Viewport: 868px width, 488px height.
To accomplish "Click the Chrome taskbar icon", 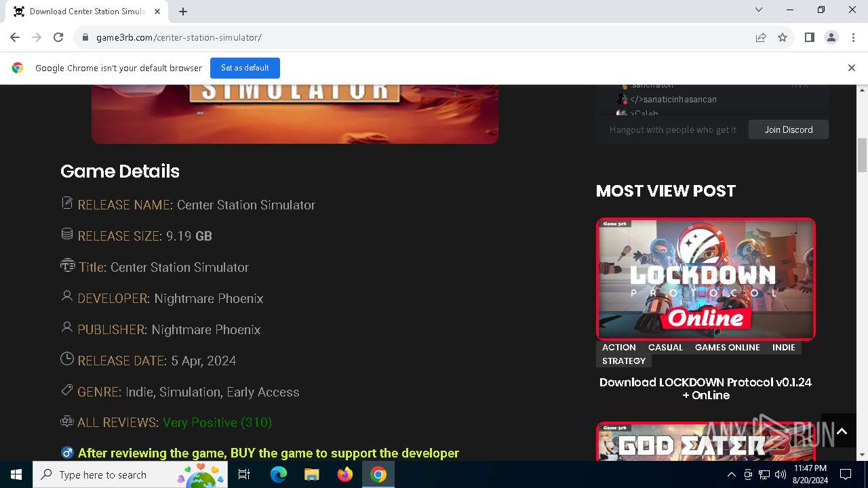I will click(x=378, y=474).
